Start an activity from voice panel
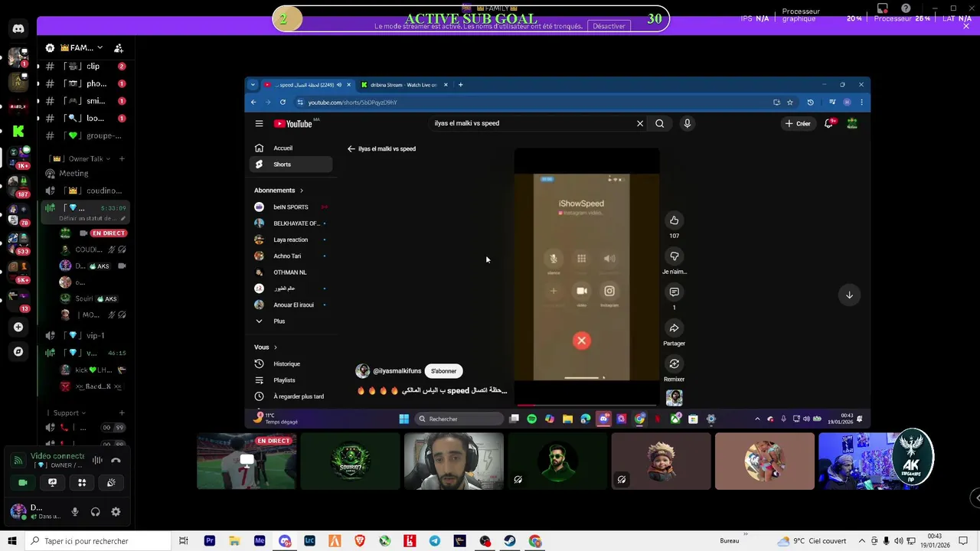The height and width of the screenshot is (551, 980). (82, 482)
